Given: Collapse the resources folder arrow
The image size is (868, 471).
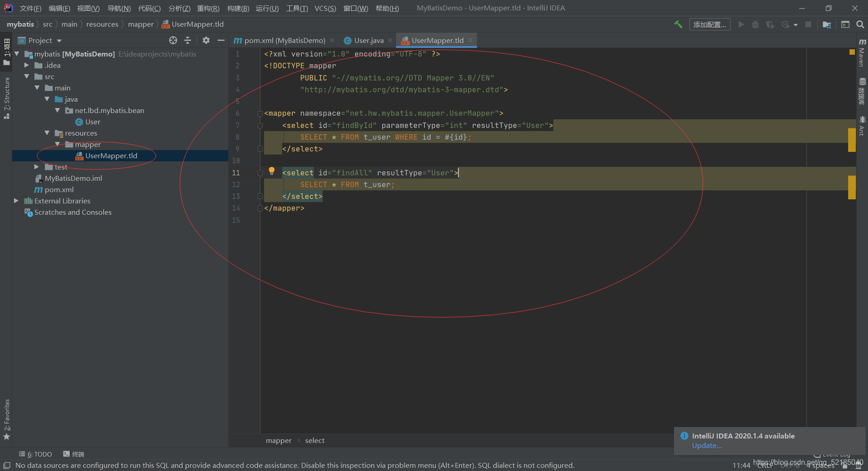Looking at the screenshot, I should 47,133.
